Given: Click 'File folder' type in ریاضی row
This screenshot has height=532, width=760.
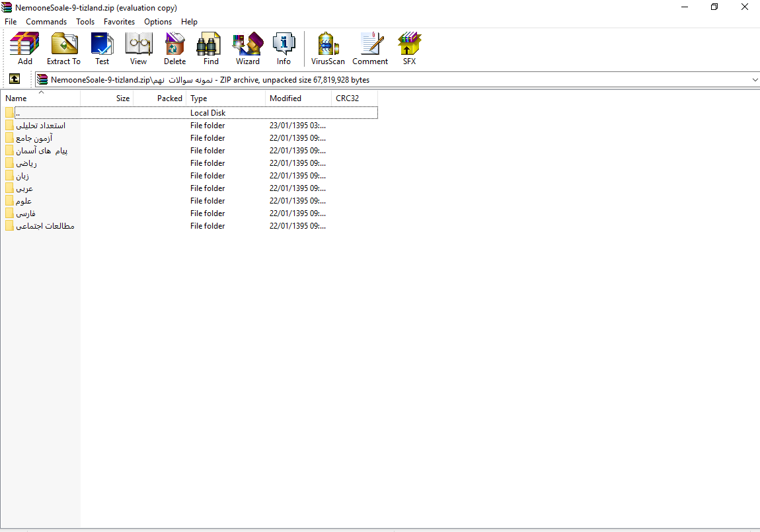Looking at the screenshot, I should pyautogui.click(x=208, y=163).
